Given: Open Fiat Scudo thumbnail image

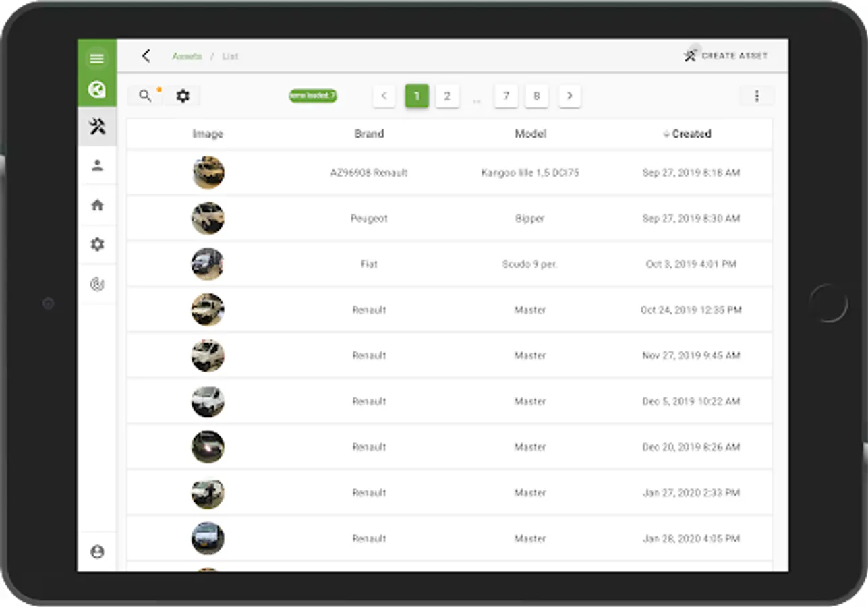Looking at the screenshot, I should click(x=208, y=264).
